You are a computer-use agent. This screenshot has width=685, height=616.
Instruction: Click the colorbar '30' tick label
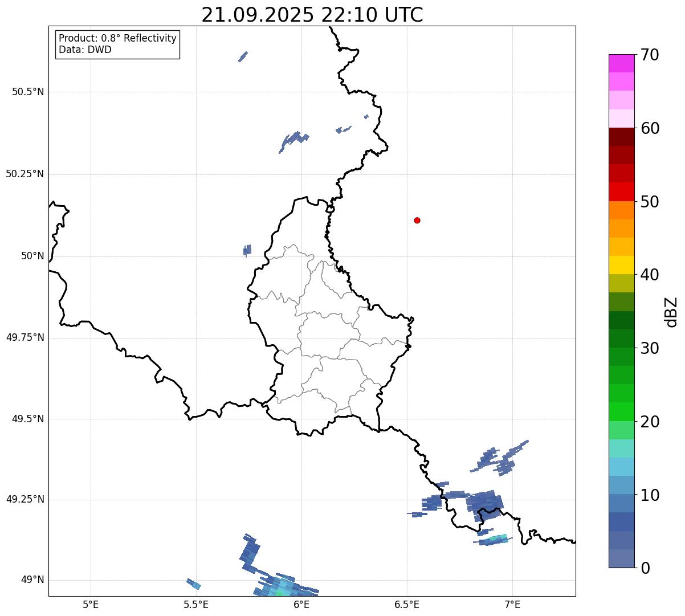click(x=650, y=348)
